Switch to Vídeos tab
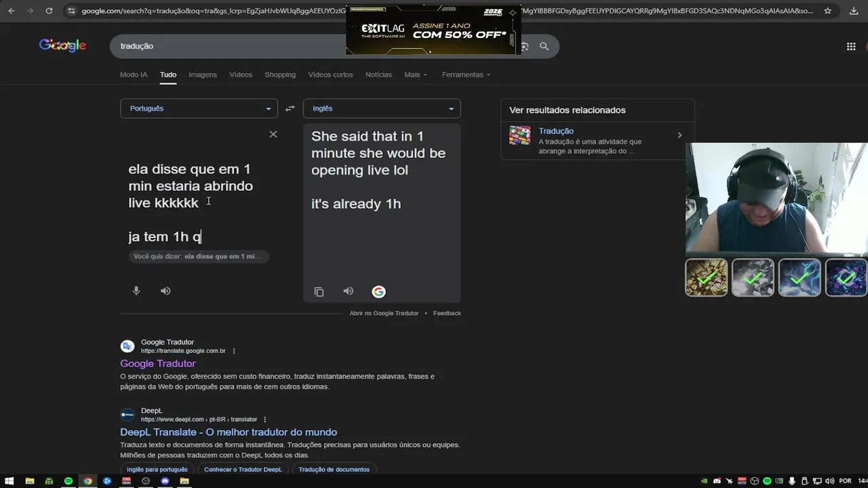868x488 pixels. coord(241,75)
